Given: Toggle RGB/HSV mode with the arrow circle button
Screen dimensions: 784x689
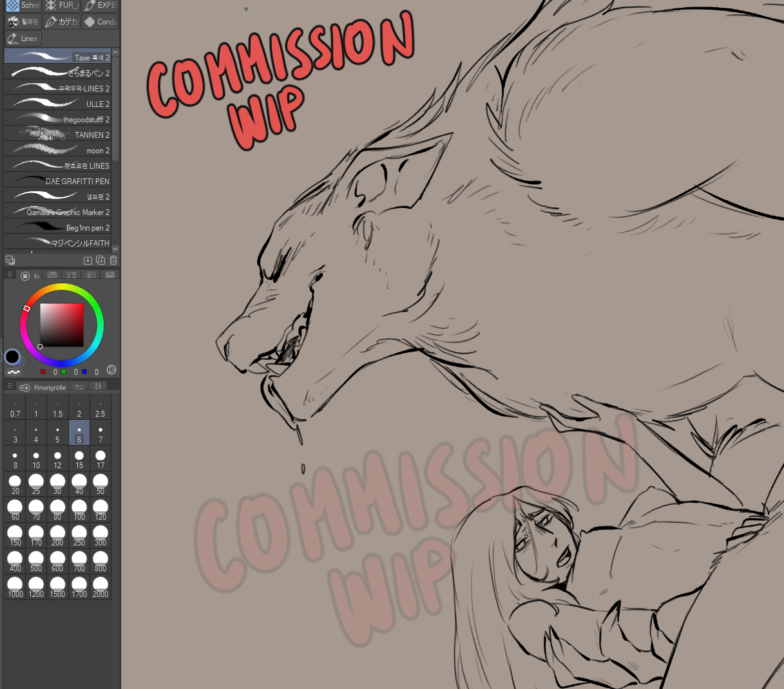Looking at the screenshot, I should tap(111, 370).
